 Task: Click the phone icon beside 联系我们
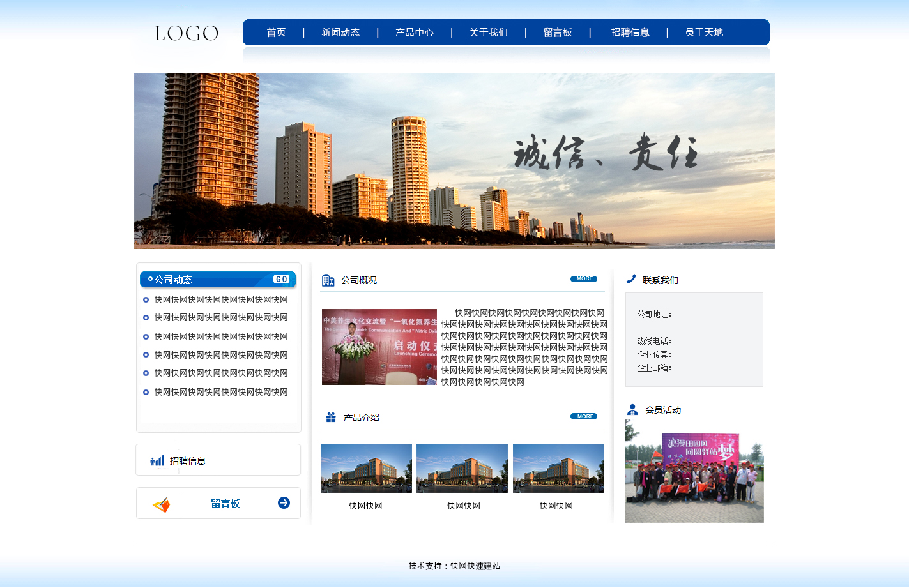631,279
